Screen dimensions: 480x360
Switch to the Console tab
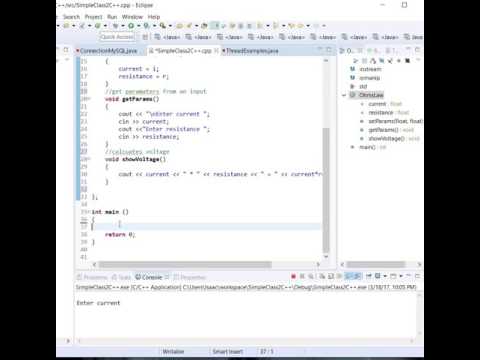[x=149, y=277]
